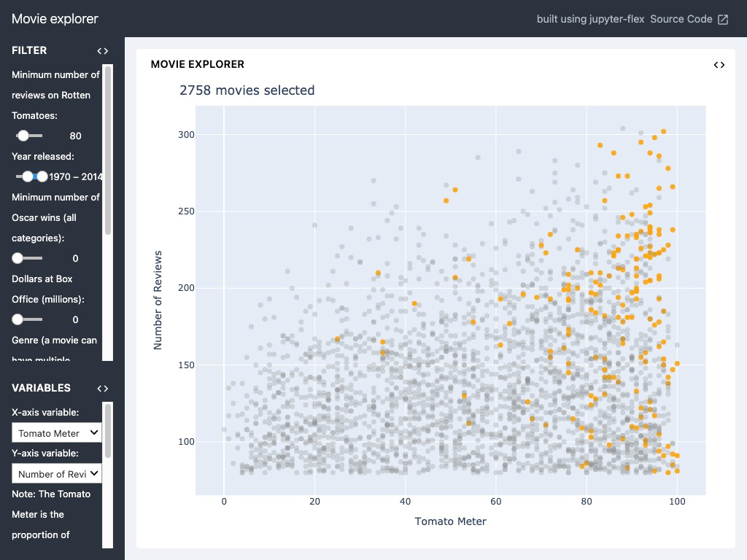Open the Source Code link
This screenshot has height=560, width=747.
[x=681, y=20]
